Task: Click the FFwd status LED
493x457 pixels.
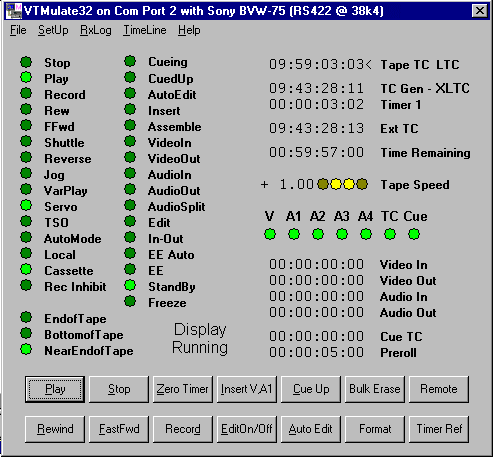Action: (26, 125)
